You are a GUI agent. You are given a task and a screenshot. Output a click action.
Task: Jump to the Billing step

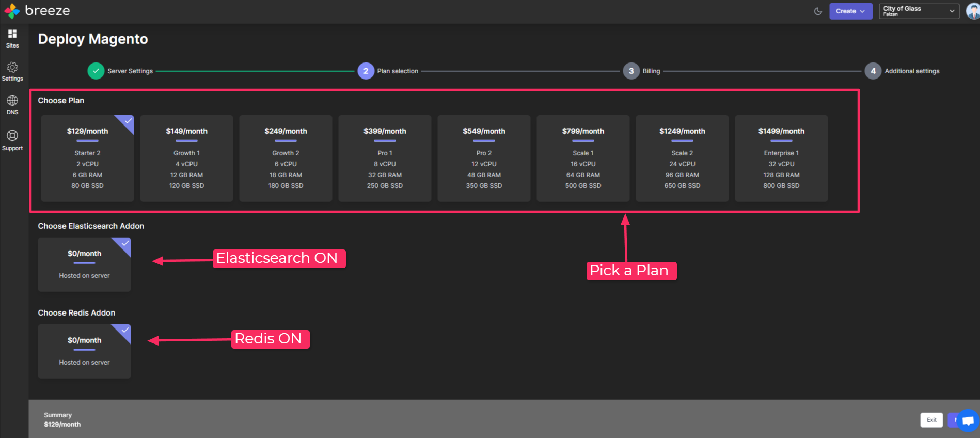tap(641, 71)
